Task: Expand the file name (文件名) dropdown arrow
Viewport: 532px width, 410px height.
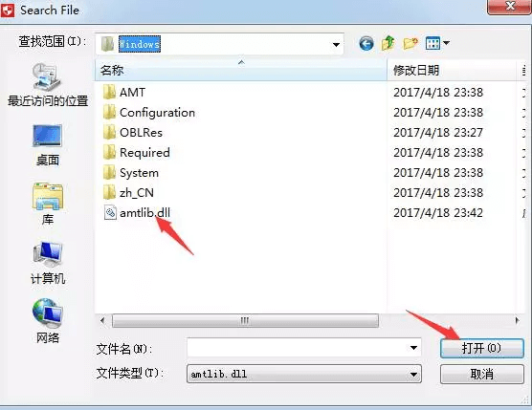Action: (413, 348)
